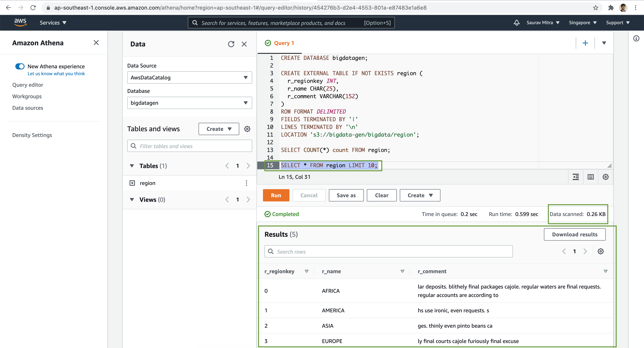Screen dimensions: 644x348
Task: Click the Save as button
Action: [346, 195]
